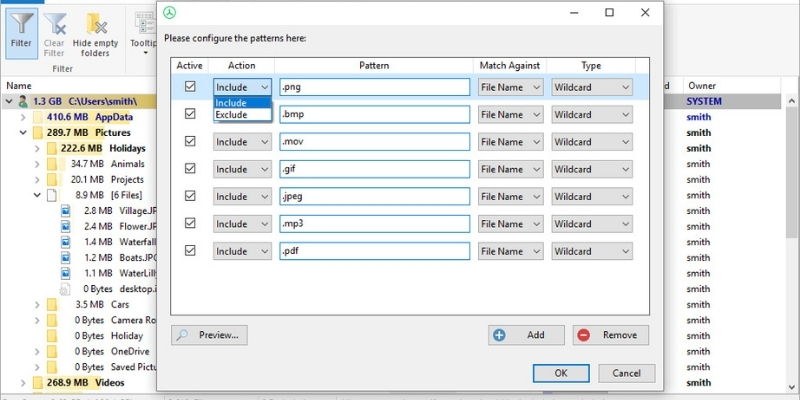Collapse the Holidays folder tree node
Viewport: 800px width, 400px height.
click(x=37, y=148)
